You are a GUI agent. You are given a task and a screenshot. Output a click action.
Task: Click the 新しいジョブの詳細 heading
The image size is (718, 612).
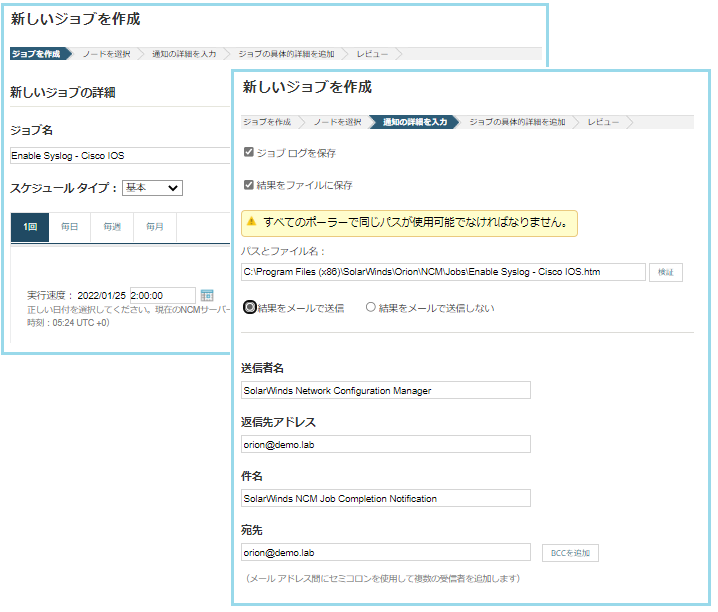(63, 92)
